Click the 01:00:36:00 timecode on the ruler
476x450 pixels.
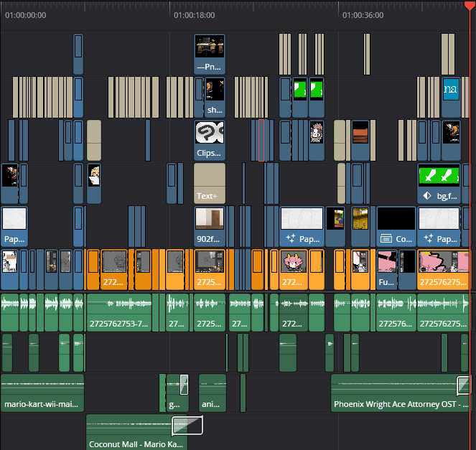(x=363, y=15)
